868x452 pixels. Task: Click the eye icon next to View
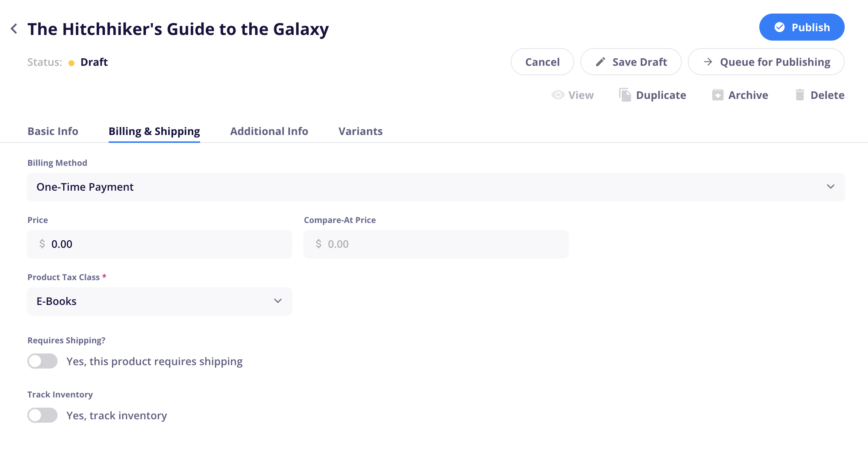[x=558, y=95]
